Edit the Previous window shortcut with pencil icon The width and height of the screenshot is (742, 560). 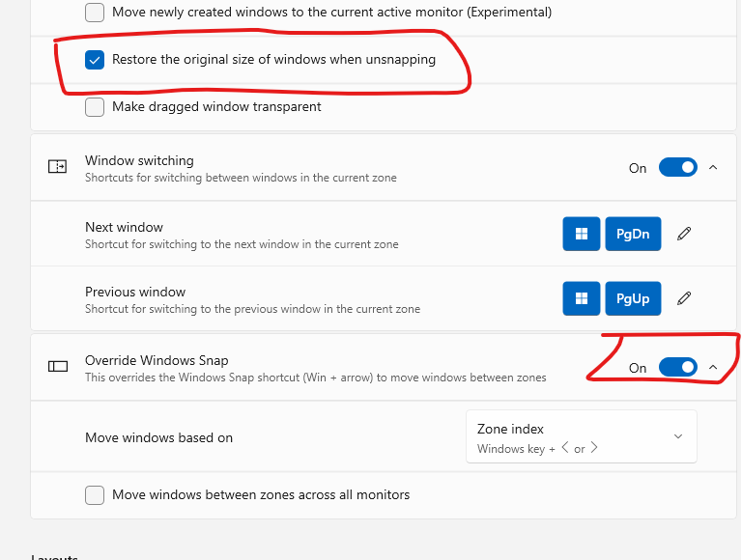click(684, 298)
